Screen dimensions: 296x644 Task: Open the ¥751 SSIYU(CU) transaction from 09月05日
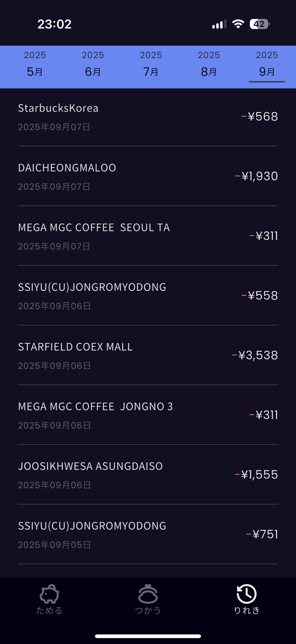[148, 535]
